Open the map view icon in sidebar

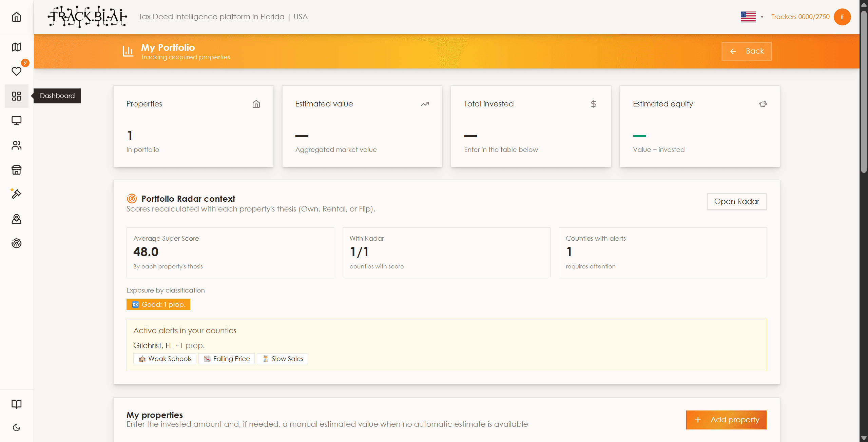[x=16, y=47]
